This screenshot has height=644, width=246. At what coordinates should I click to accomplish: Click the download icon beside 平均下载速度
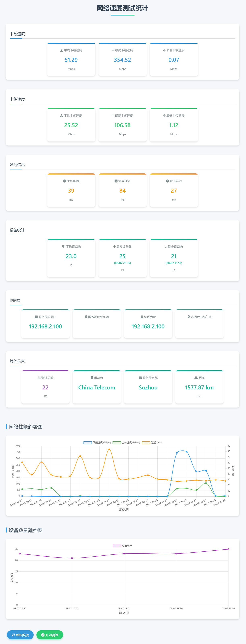pyautogui.click(x=62, y=50)
